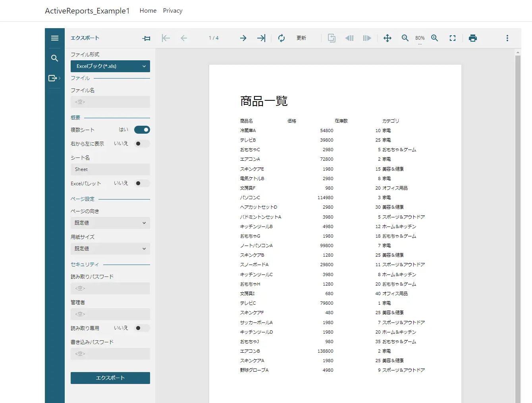532x403 pixels.
Task: Go to previous page
Action: coord(184,38)
